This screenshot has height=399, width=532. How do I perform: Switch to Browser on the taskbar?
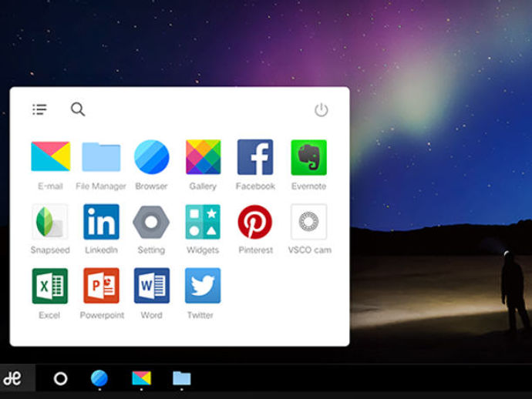99,378
